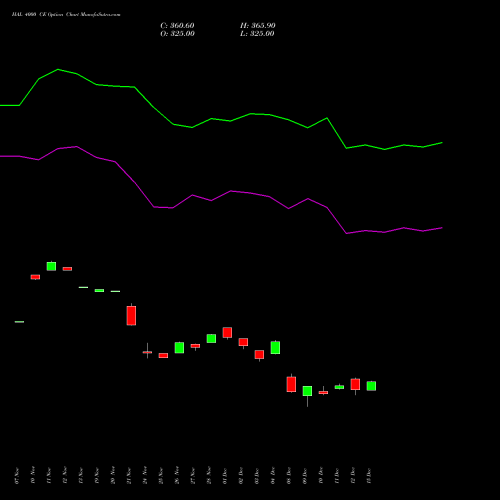Select the 04 Dec date label
Viewport: 500px width, 500px height.
[x=273, y=476]
